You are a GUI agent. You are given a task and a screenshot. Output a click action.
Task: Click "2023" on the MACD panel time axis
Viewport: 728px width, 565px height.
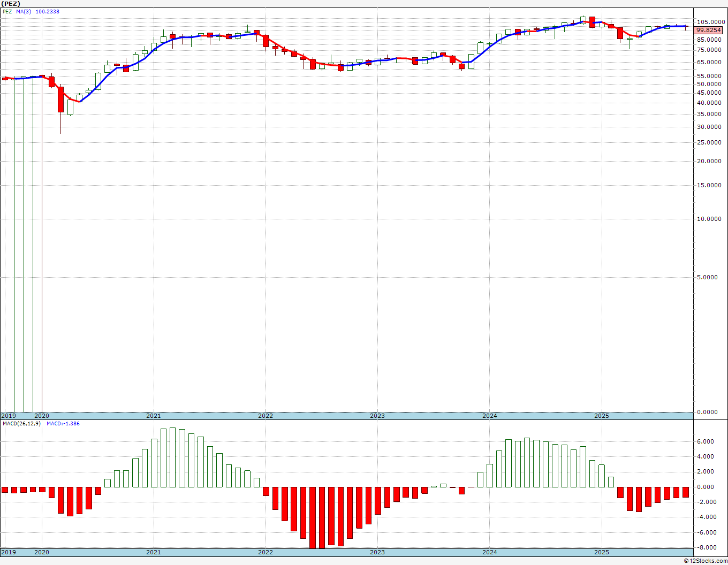click(377, 552)
